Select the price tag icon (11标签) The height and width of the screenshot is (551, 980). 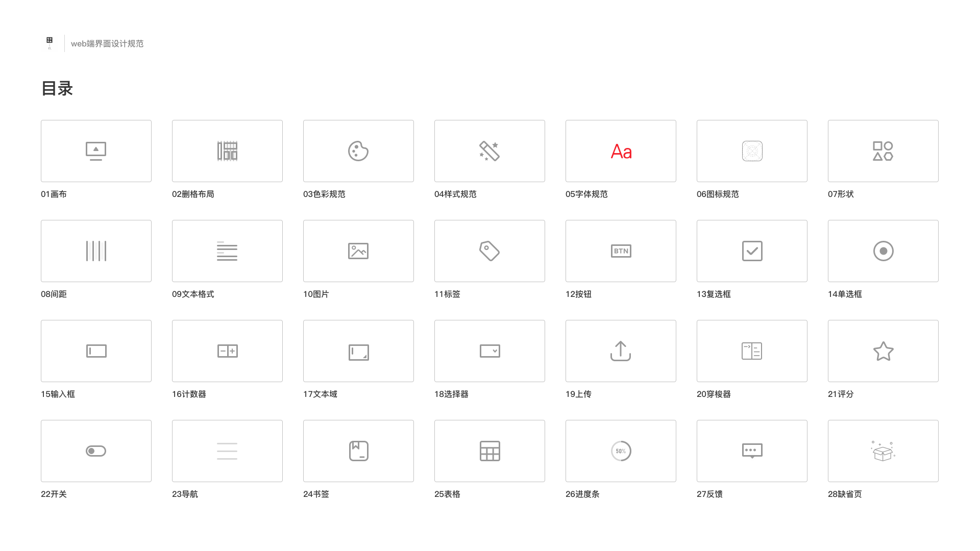point(489,251)
